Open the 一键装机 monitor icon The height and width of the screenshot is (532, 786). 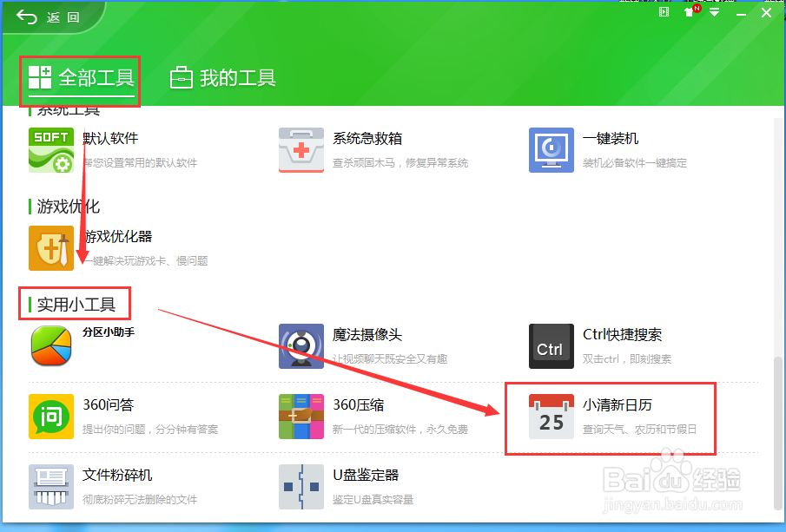click(552, 150)
